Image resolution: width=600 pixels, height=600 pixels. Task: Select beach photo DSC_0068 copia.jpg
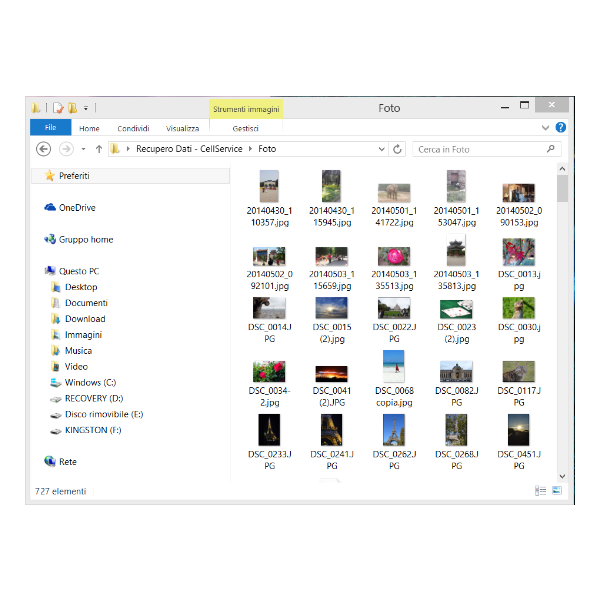[x=394, y=379]
